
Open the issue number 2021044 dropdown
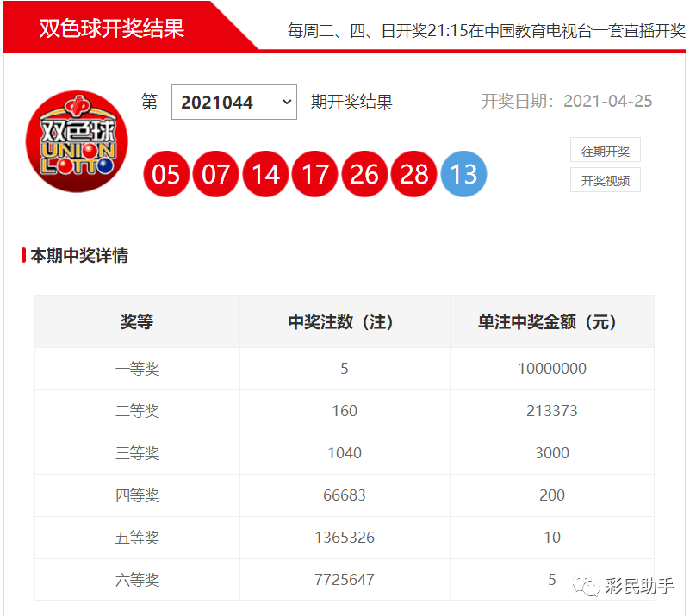coord(234,102)
